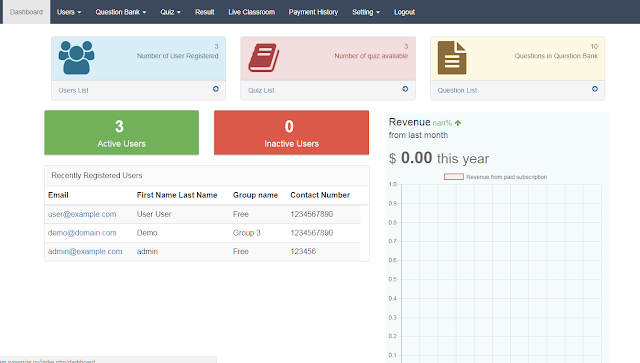The height and width of the screenshot is (363, 640).
Task: Click the name cell Demo
Action: point(147,233)
